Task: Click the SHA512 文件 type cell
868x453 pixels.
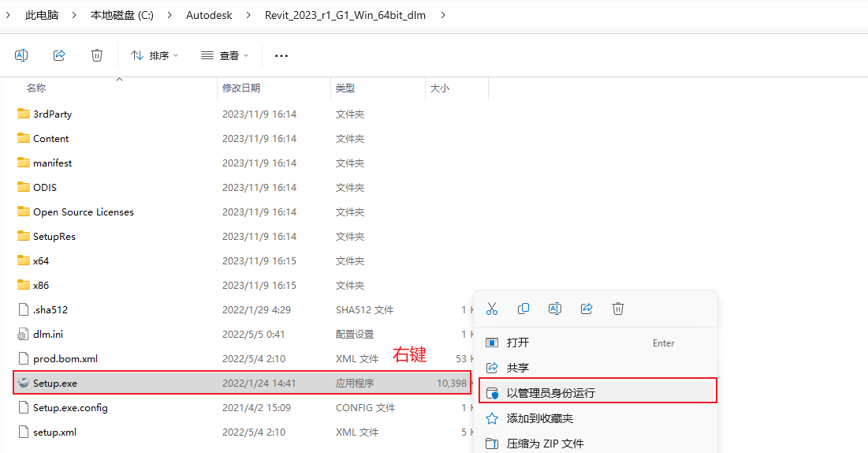Action: [x=364, y=310]
